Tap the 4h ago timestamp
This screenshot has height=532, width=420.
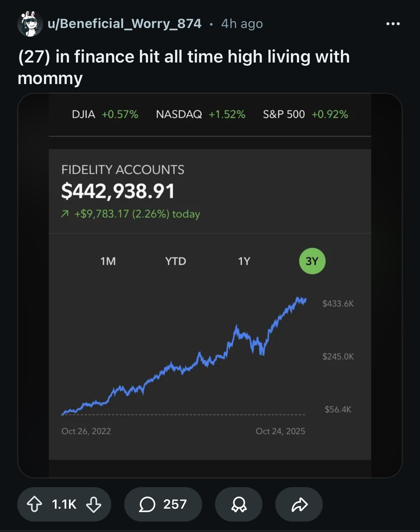coord(242,24)
